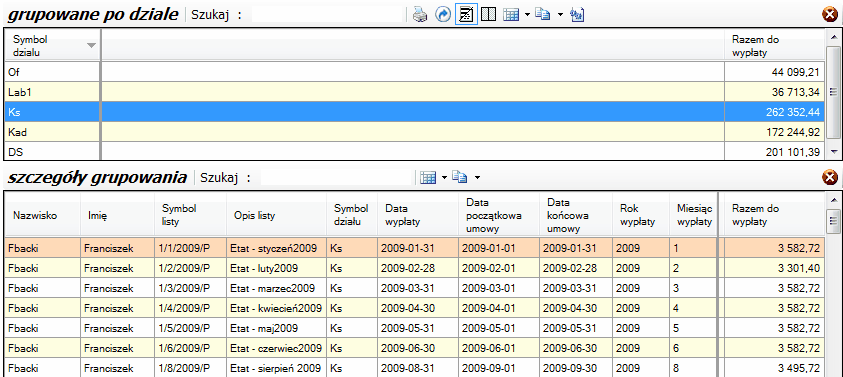Open the dropdown arrow next to the details panel copy icon
Image resolution: width=843 pixels, height=377 pixels.
coord(477,177)
